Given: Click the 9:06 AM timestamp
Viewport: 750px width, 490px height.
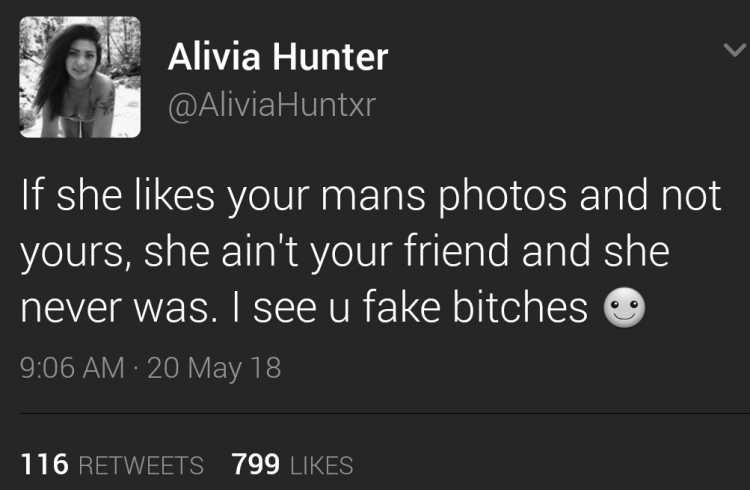Looking at the screenshot, I should click(x=72, y=368).
